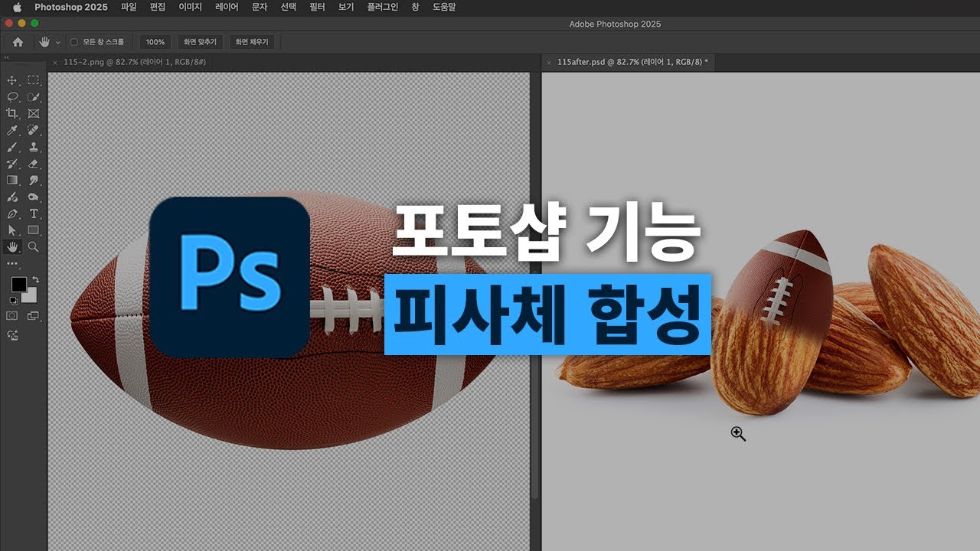Select the Object Selection tool
980x551 pixels.
[34, 96]
